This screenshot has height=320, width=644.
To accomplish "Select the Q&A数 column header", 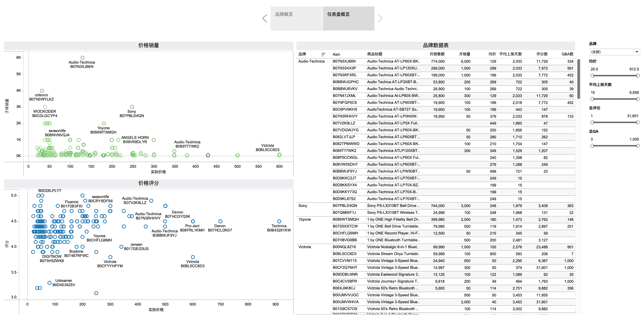I will pos(567,54).
